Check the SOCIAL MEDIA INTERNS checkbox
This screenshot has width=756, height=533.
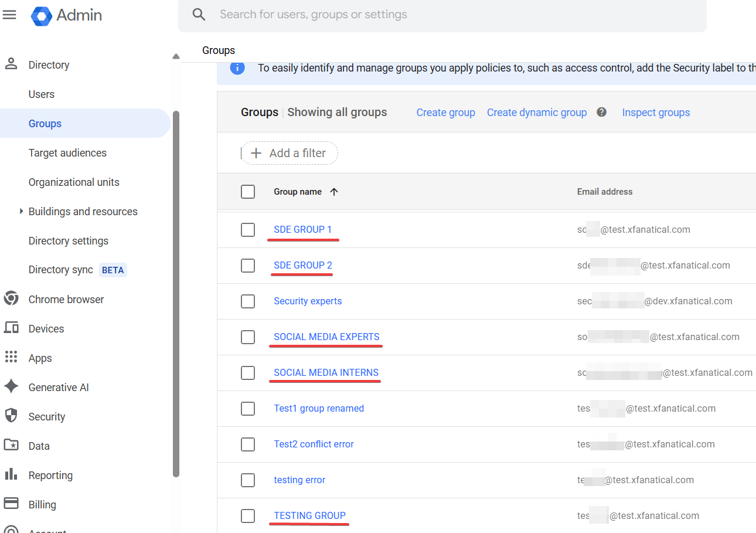click(x=248, y=373)
